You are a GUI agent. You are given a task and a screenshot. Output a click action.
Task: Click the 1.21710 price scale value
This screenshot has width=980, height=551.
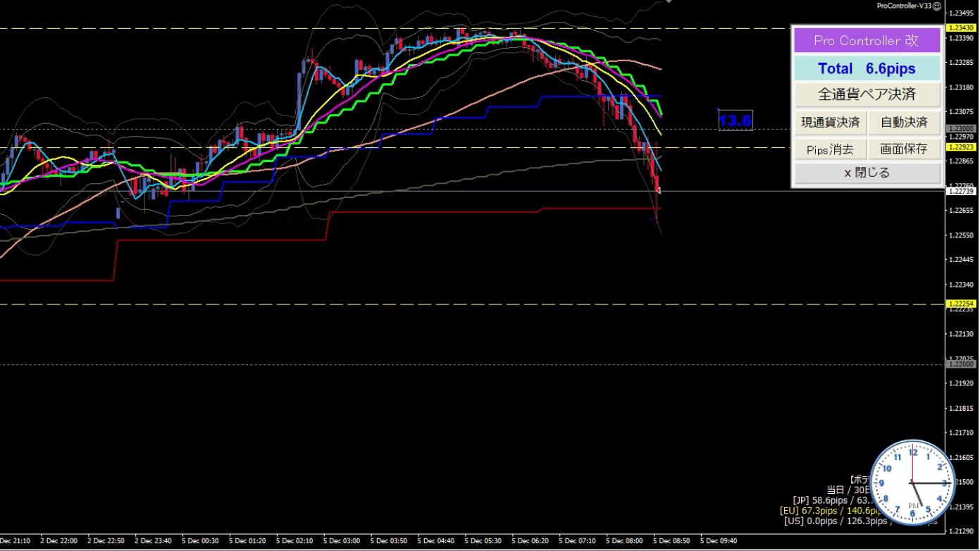pyautogui.click(x=961, y=433)
